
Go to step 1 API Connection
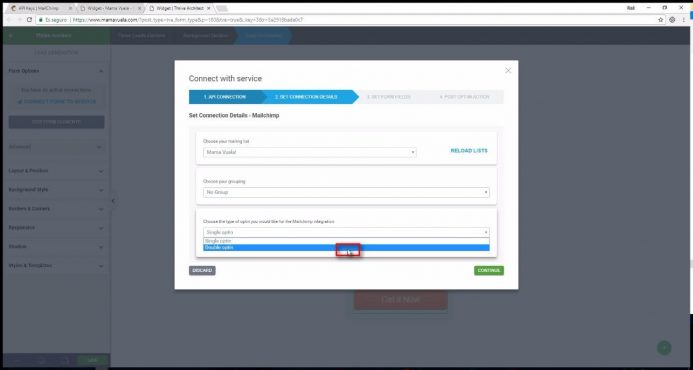(225, 97)
